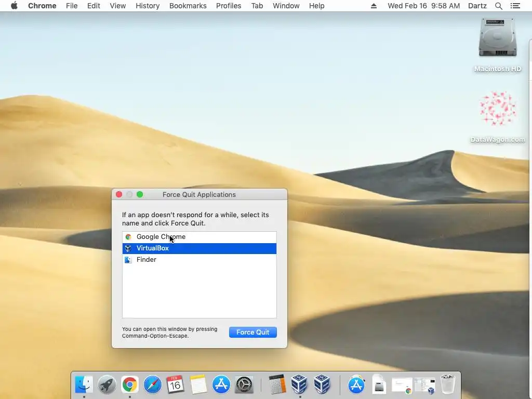The height and width of the screenshot is (399, 532).
Task: Open System Preferences gear in Dock
Action: 244,384
